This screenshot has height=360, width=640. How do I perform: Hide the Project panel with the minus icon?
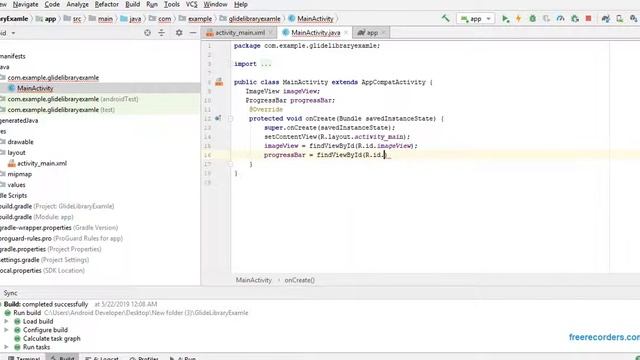click(x=193, y=33)
